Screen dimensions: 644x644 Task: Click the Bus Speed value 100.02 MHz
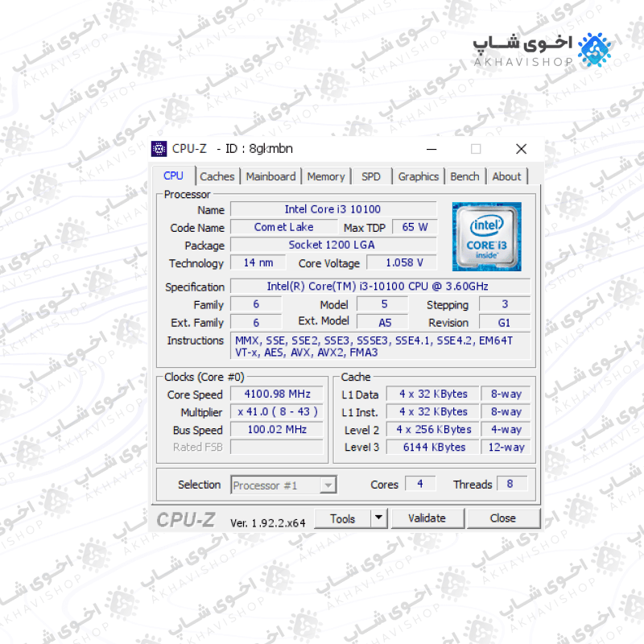click(277, 429)
